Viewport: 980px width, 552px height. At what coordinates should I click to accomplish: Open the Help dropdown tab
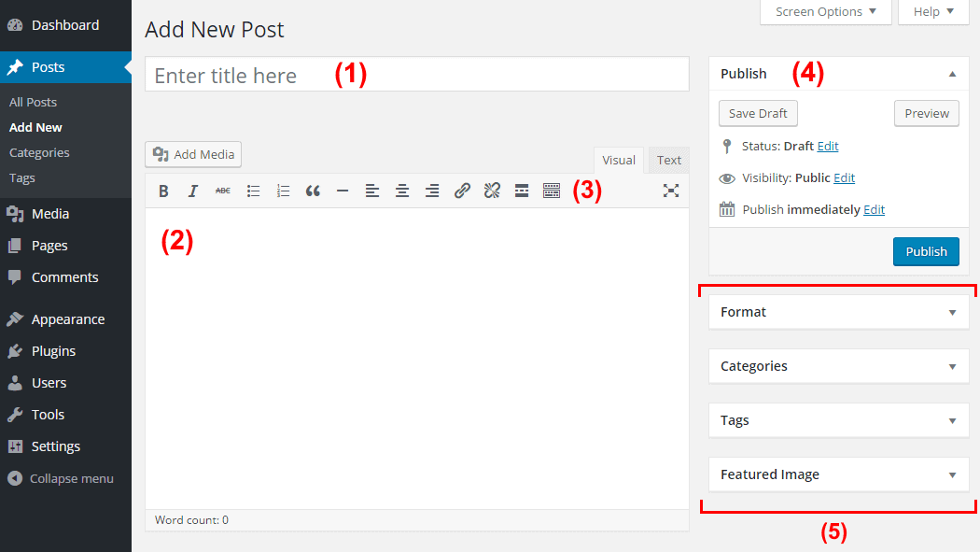coord(933,12)
